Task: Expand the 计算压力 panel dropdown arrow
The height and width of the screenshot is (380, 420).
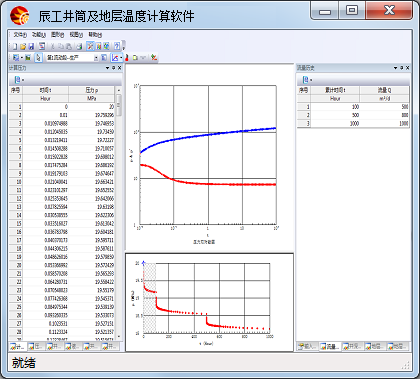Action: [107, 68]
